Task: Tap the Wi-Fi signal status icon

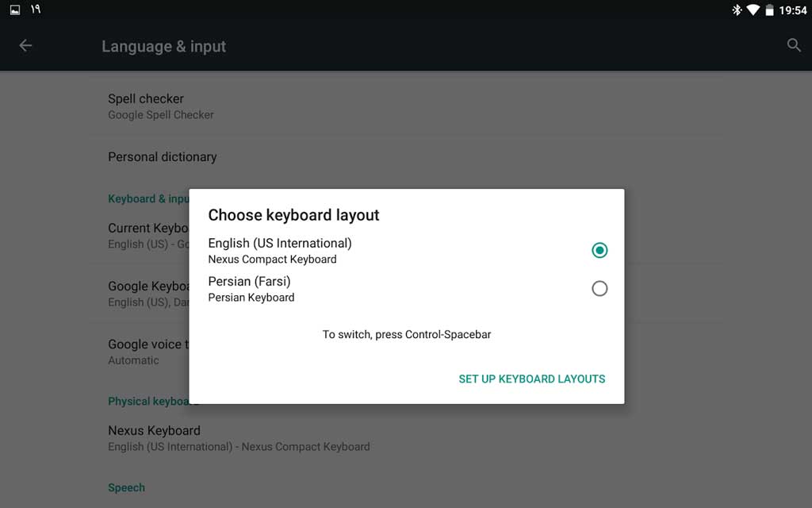Action: click(x=752, y=10)
